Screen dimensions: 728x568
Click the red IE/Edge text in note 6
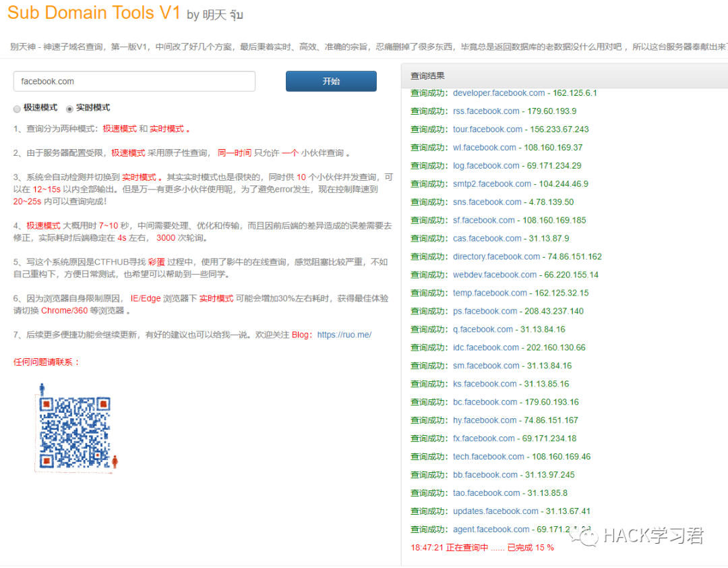point(146,298)
